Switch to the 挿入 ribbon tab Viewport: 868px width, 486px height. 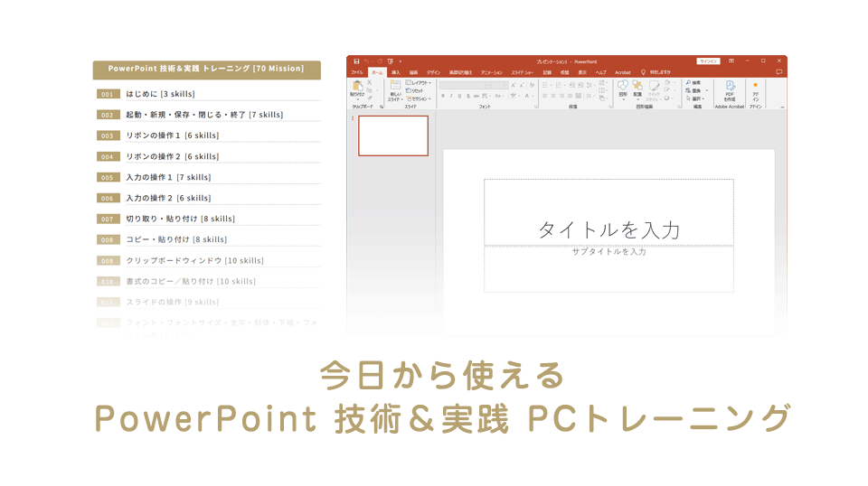396,72
